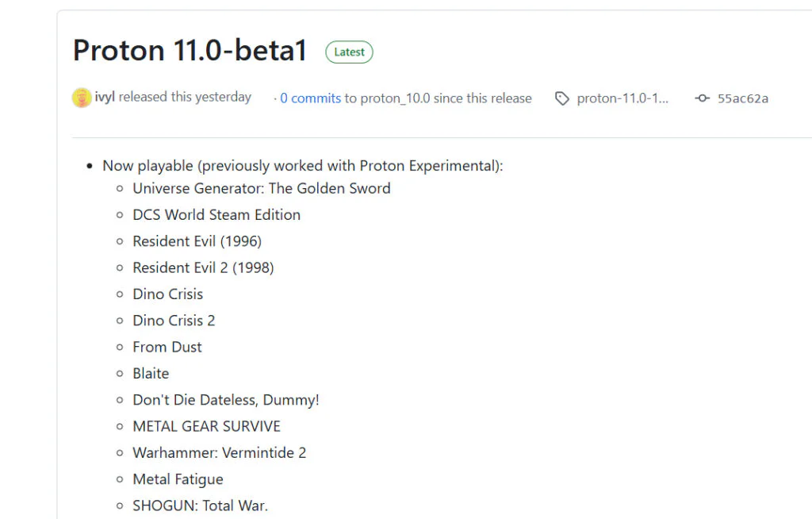Viewport: 812px width, 519px height.
Task: Select Universe Generator: The Golden Sword entry
Action: [262, 188]
